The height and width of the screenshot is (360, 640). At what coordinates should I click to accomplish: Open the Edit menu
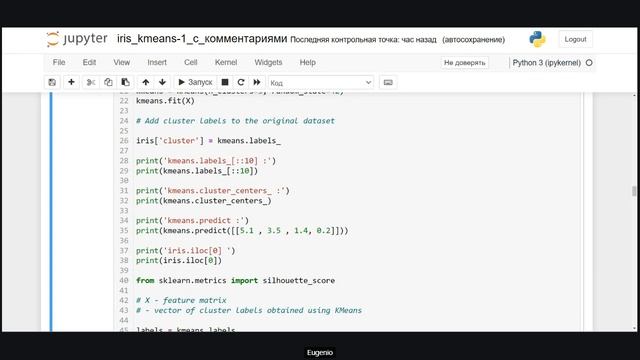[89, 62]
